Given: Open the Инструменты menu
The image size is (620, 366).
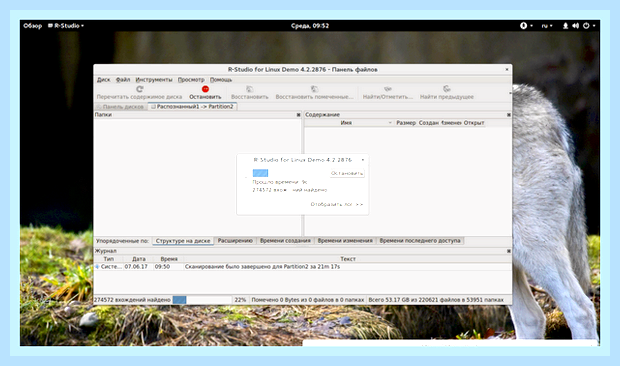Looking at the screenshot, I should click(x=154, y=79).
